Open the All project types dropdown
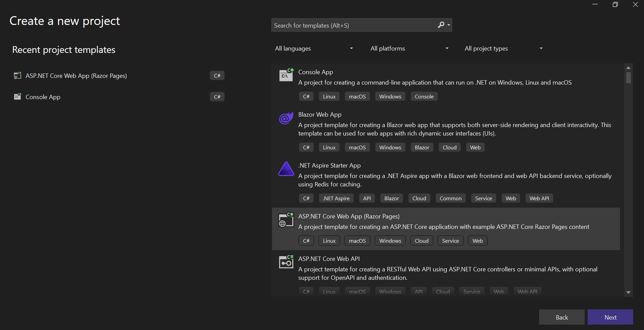This screenshot has height=330, width=644. pos(503,49)
